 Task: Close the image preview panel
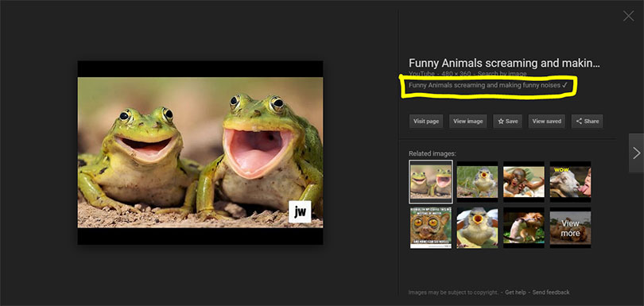click(x=628, y=16)
